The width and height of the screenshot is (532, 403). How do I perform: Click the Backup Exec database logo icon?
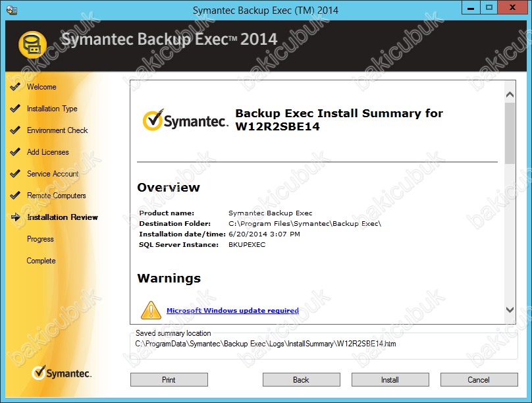point(32,45)
